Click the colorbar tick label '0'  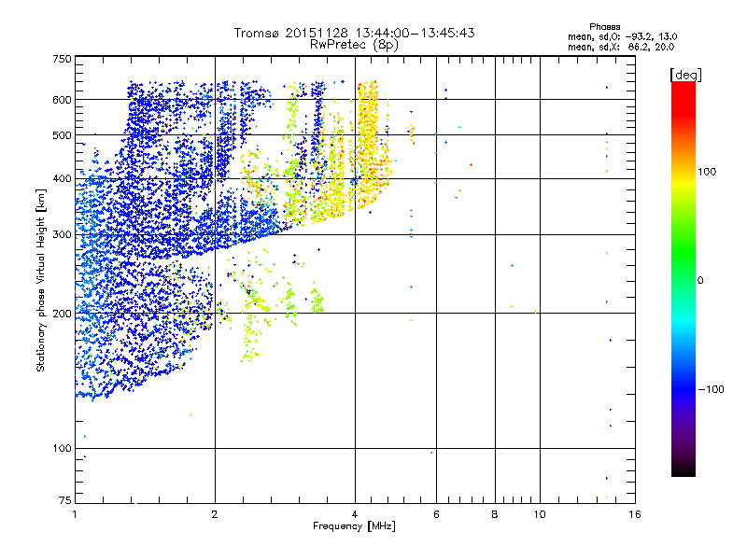[x=700, y=281]
